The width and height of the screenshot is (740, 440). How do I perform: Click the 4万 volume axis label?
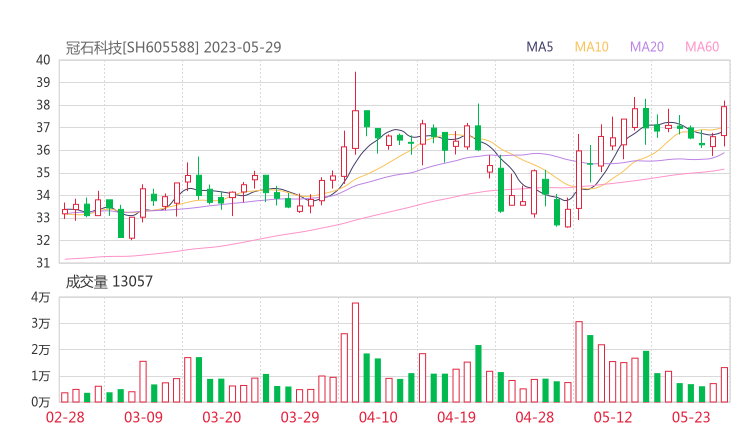point(41,297)
